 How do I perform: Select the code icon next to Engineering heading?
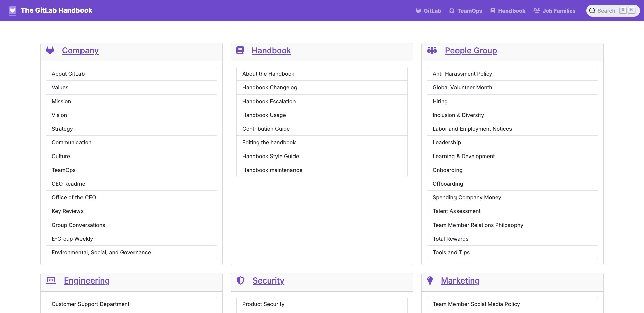pyautogui.click(x=51, y=280)
